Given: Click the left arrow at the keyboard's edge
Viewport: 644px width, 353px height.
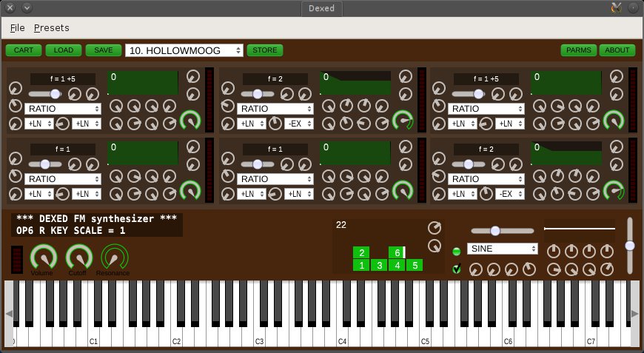Looking at the screenshot, I should point(9,314).
